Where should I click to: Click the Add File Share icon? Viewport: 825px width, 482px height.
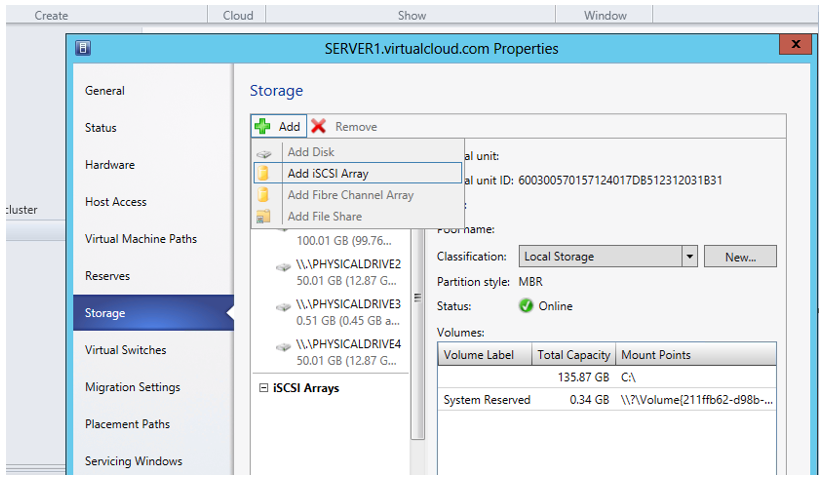click(264, 217)
